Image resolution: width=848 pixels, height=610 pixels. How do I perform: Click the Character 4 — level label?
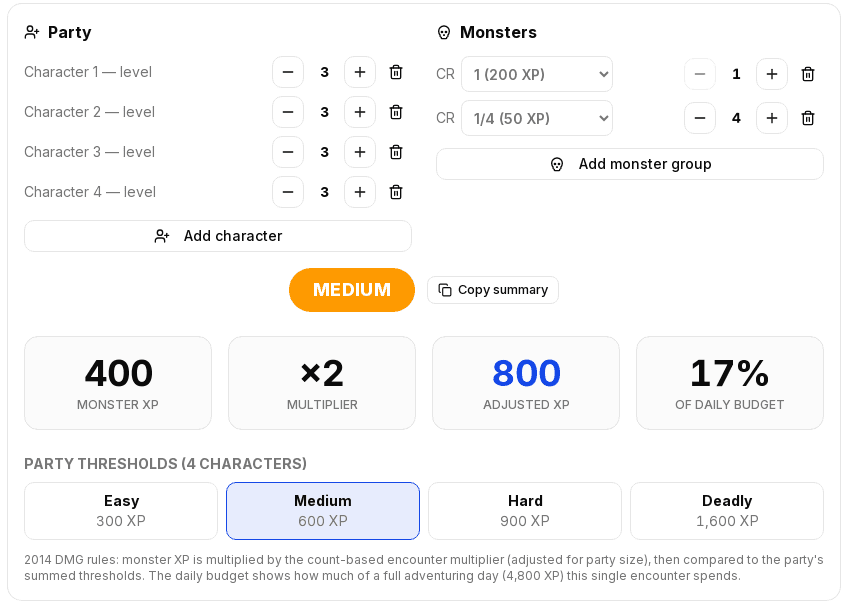click(x=90, y=192)
